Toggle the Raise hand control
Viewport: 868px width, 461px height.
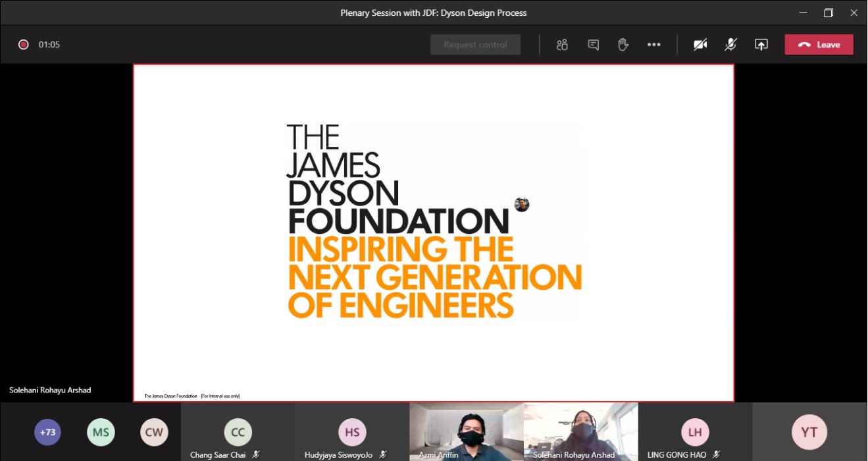623,44
